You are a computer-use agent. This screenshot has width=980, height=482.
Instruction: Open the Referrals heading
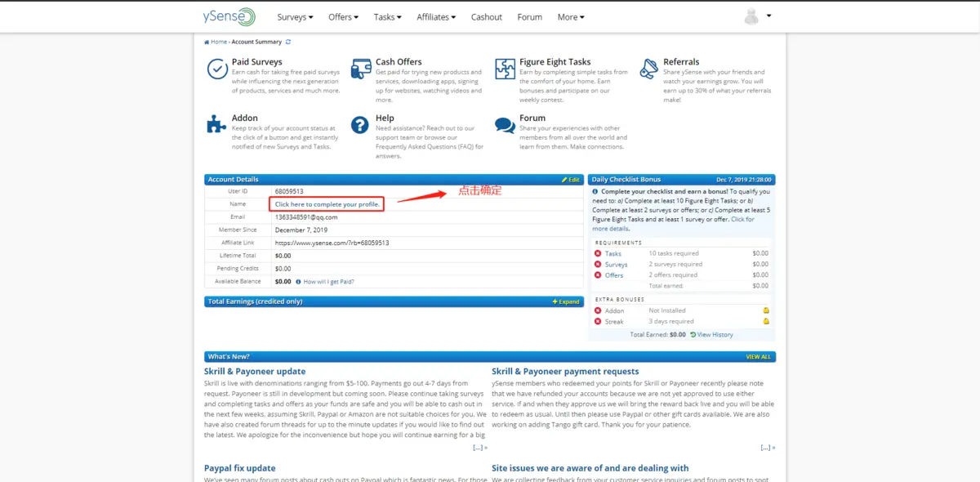coord(681,62)
